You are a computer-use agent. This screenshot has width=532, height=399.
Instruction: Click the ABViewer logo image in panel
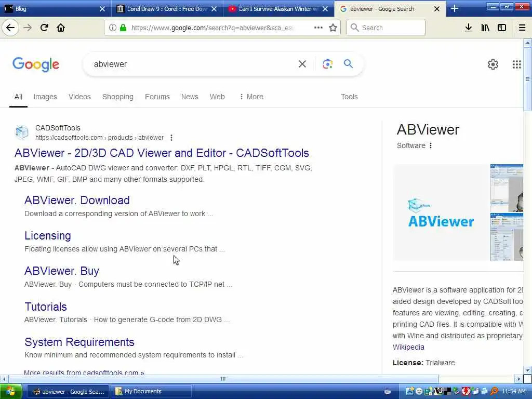[x=441, y=212]
